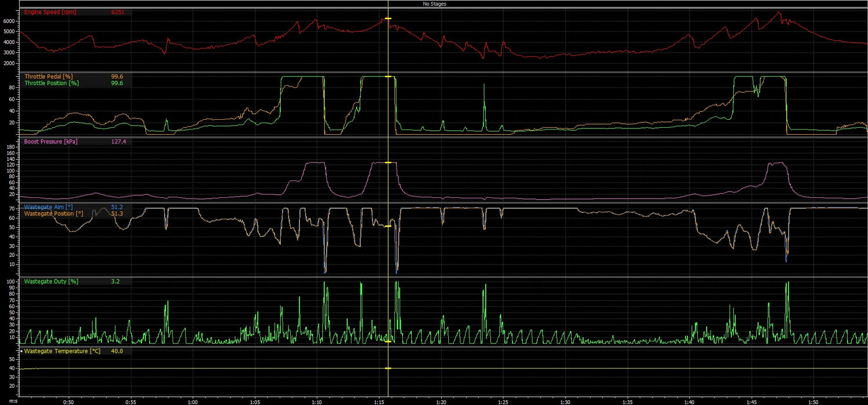Click the m:s time units label
Image resolution: width=868 pixels, height=405 pixels.
click(5, 401)
